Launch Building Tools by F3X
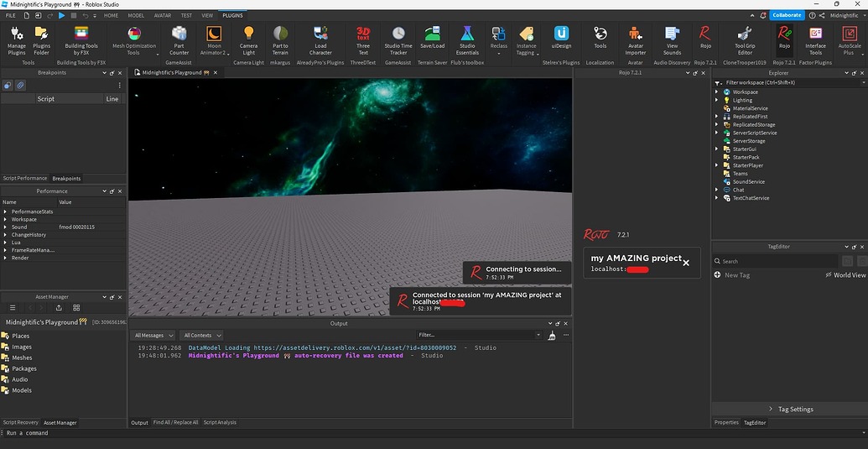868x449 pixels. click(x=81, y=40)
